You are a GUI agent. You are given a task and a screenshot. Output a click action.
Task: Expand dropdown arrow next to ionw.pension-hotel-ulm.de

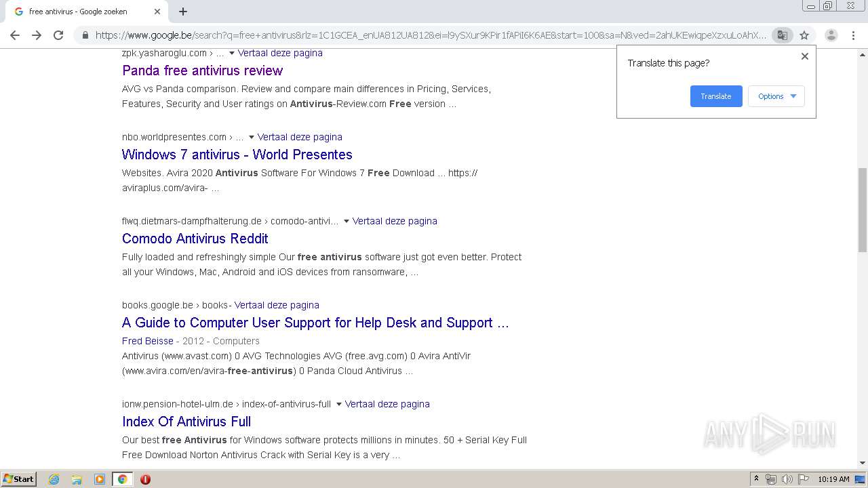(338, 404)
